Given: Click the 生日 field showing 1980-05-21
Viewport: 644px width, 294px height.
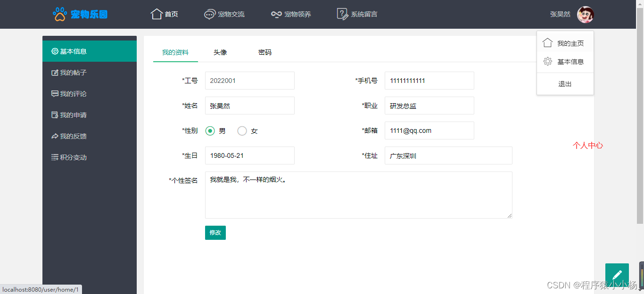Looking at the screenshot, I should [x=250, y=155].
